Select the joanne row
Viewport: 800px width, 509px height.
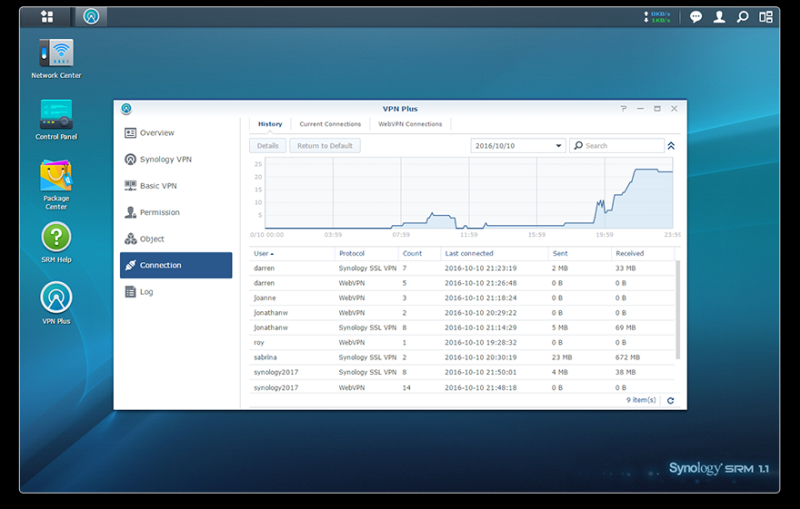[462, 298]
